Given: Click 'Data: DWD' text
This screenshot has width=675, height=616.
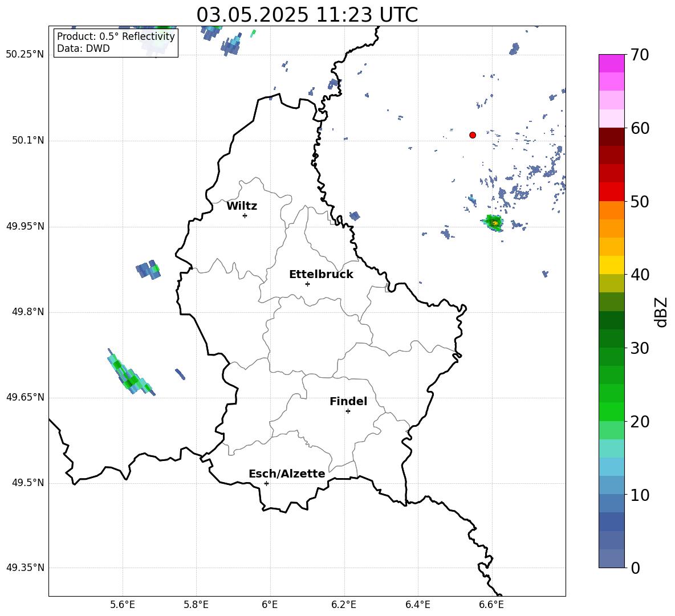Looking at the screenshot, I should [83, 48].
